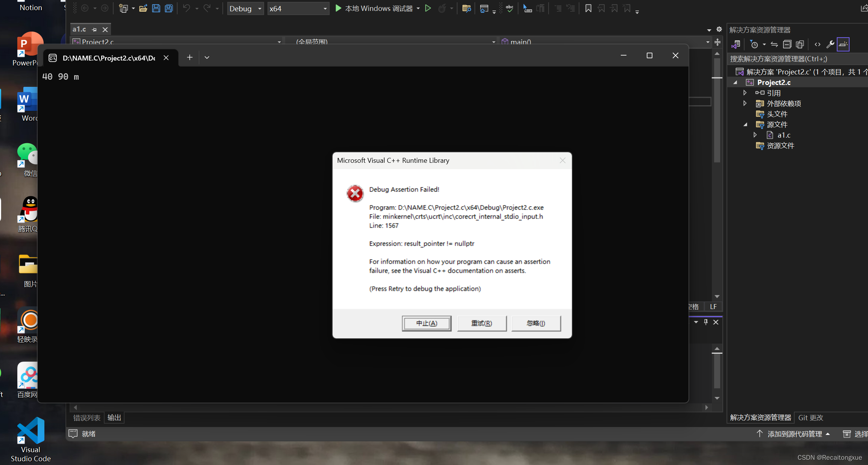Collapse all nodes in Solution Explorer
Image resolution: width=868 pixels, height=465 pixels.
(787, 44)
